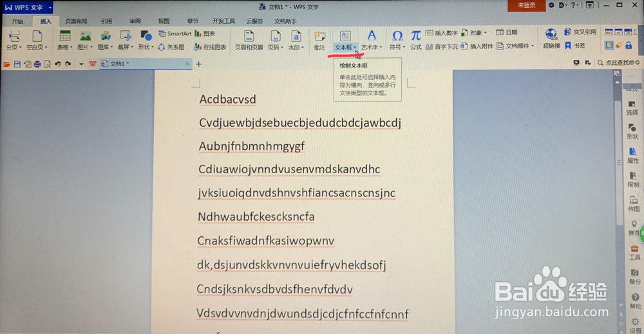Close the 文档1 document tab
This screenshot has width=644, height=334.
(187, 64)
